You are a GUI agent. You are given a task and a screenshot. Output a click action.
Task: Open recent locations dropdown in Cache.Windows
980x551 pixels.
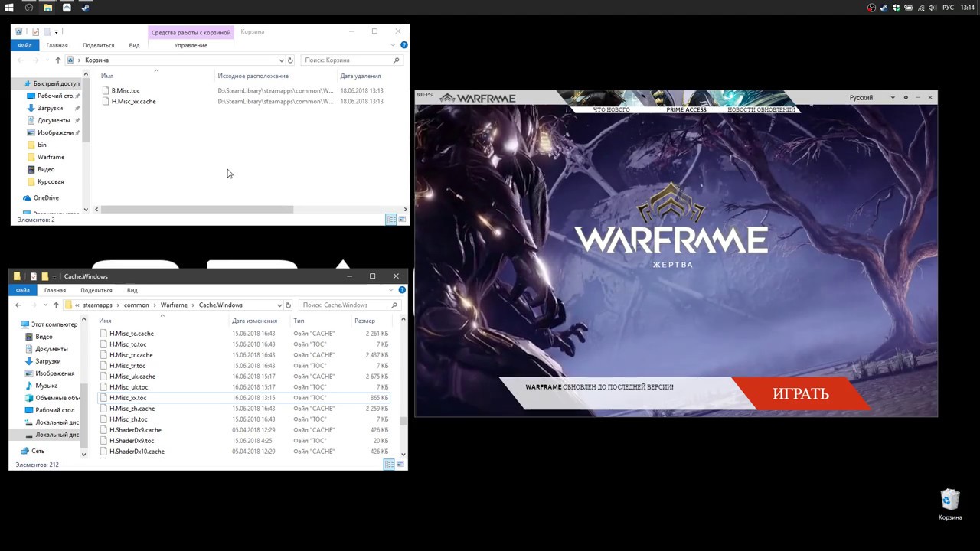point(44,305)
